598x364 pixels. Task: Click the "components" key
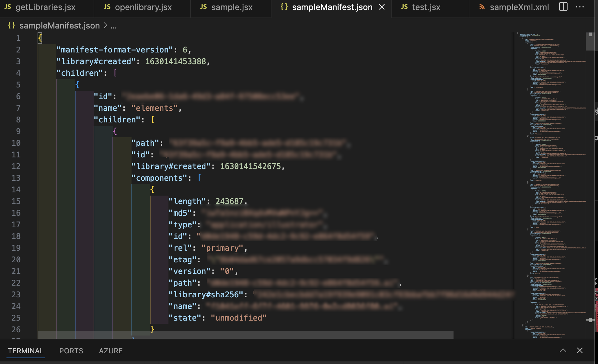(159, 178)
